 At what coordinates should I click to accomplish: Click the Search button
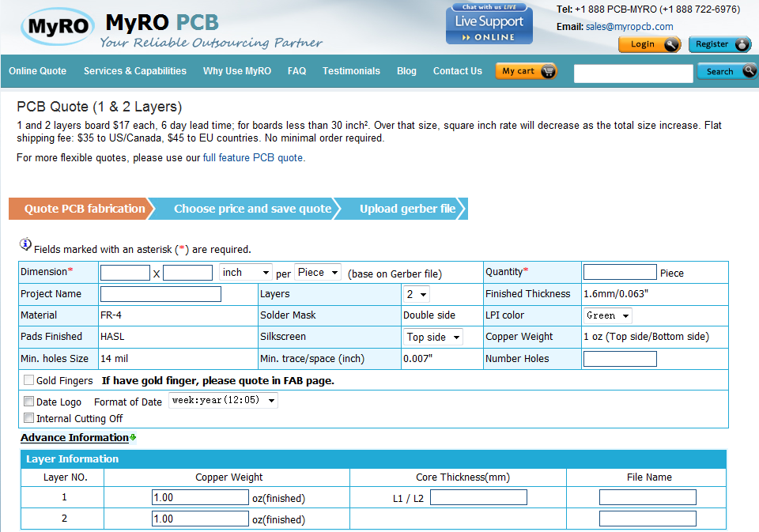[727, 71]
